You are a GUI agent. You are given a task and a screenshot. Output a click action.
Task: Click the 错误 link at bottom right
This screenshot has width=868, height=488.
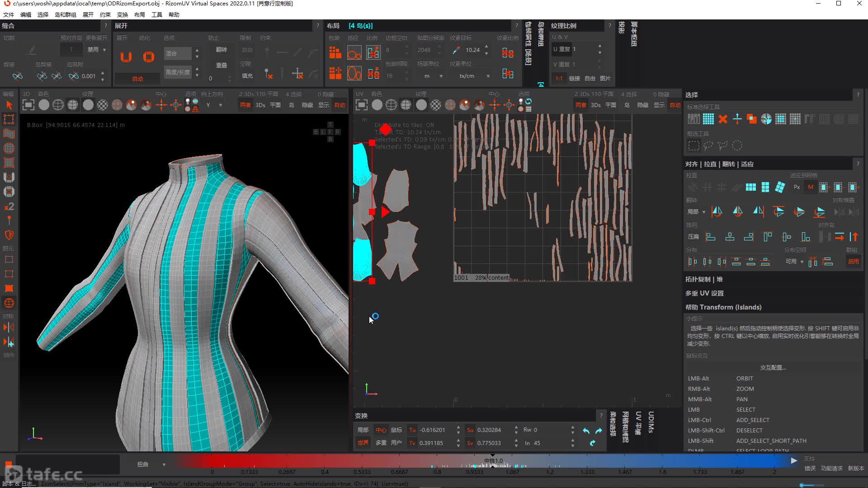[810, 469]
